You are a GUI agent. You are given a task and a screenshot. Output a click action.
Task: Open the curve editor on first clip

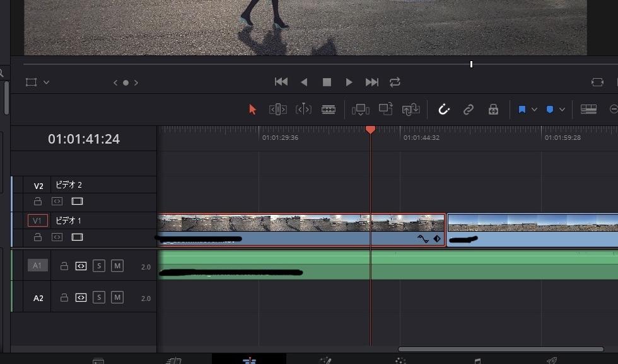point(423,239)
